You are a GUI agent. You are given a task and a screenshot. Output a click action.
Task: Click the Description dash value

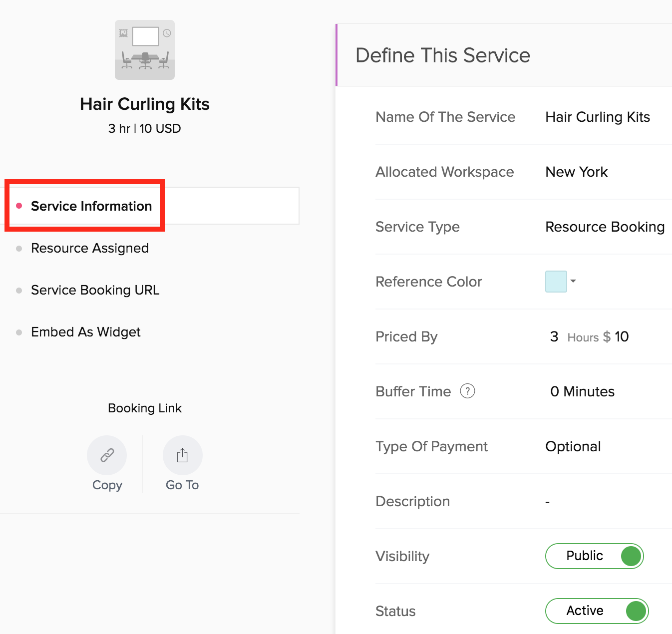click(548, 502)
